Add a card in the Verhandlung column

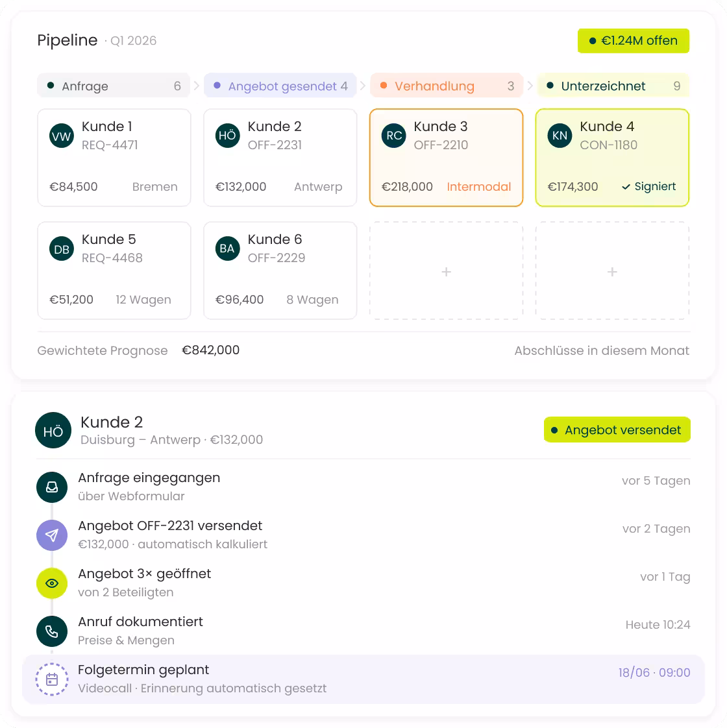click(446, 271)
